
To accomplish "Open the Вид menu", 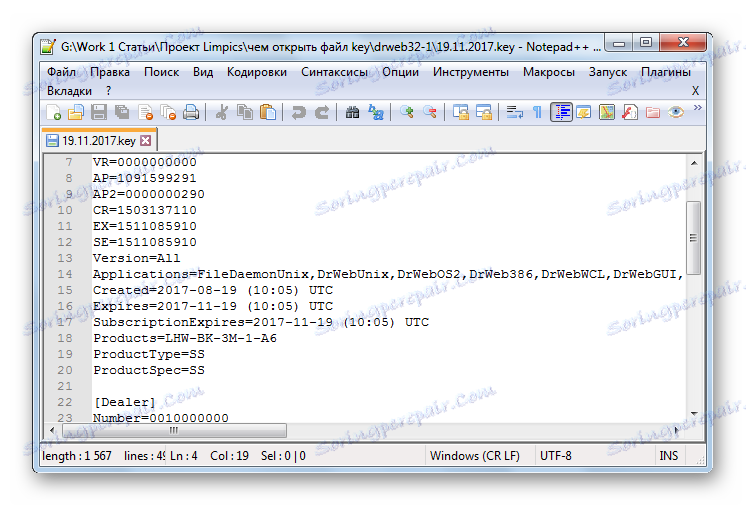I will click(203, 72).
